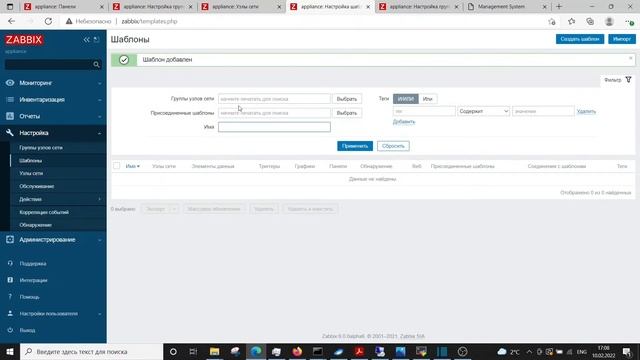Go back with the browser back arrow
640x360 pixels.
[x=11, y=21]
